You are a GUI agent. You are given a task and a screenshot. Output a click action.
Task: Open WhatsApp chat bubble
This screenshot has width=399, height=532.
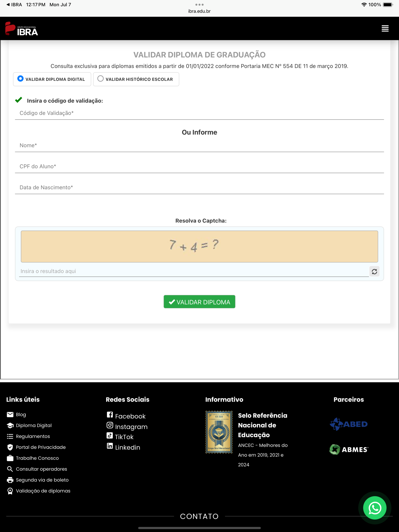374,508
